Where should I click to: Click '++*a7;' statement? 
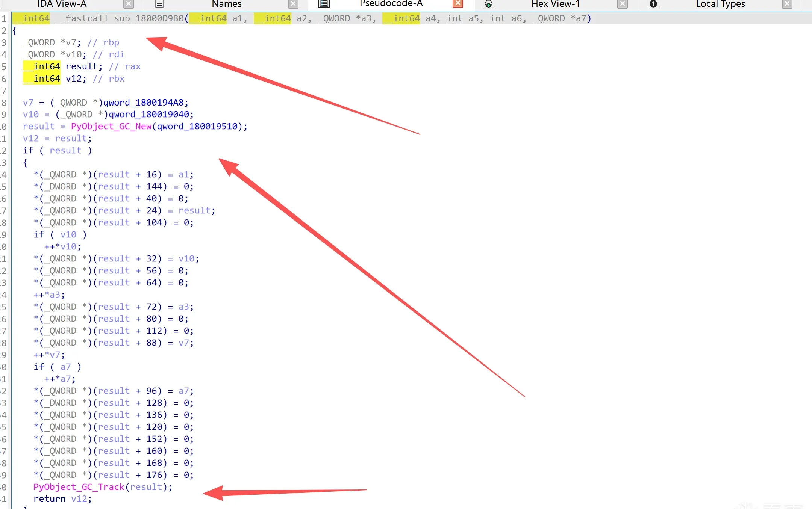click(x=60, y=379)
